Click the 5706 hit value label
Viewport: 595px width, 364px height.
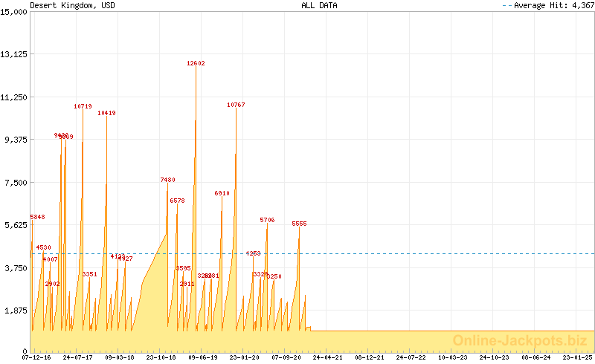[267, 221]
